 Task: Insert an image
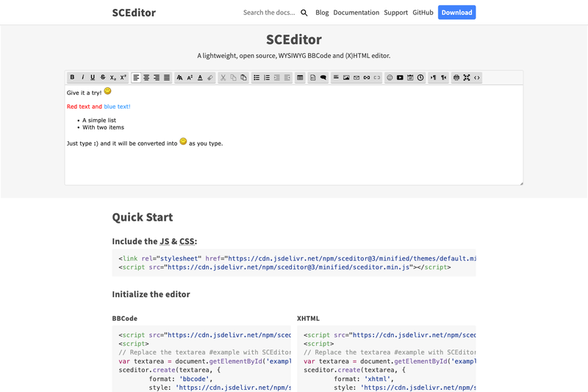346,77
